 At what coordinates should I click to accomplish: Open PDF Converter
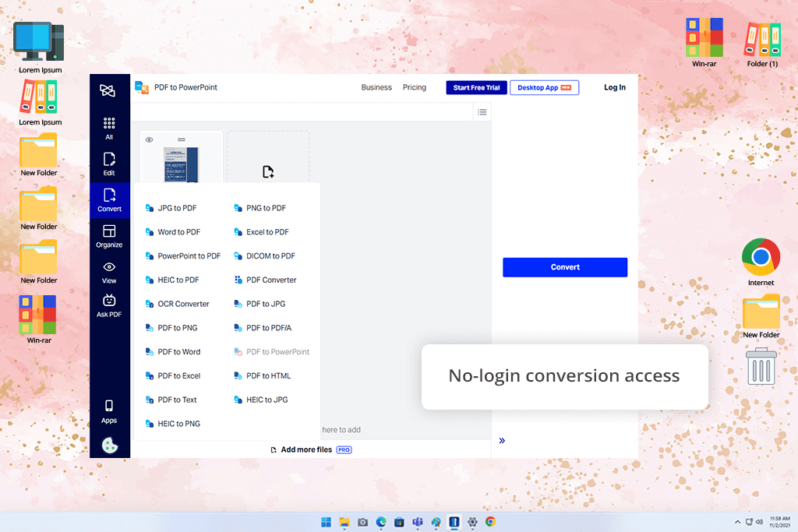(265, 280)
